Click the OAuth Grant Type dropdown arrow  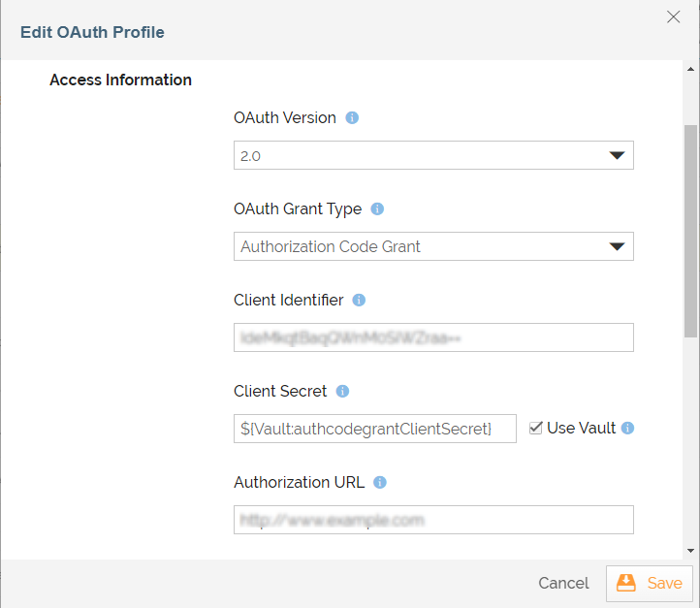click(x=617, y=246)
